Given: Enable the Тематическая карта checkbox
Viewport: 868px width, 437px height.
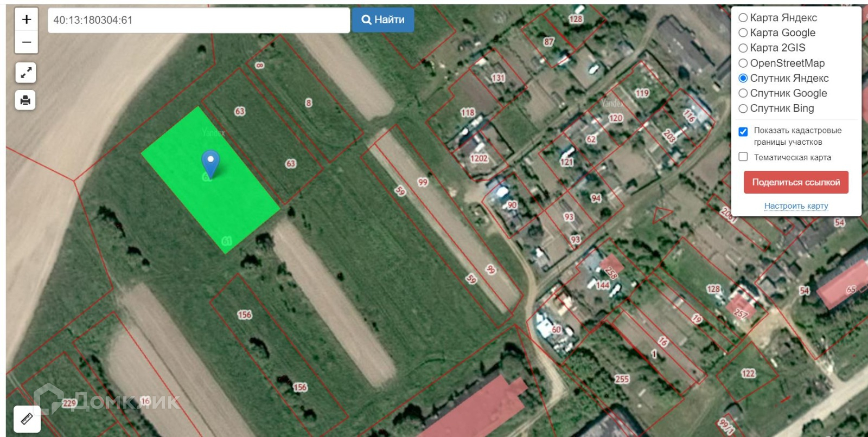Looking at the screenshot, I should (743, 157).
